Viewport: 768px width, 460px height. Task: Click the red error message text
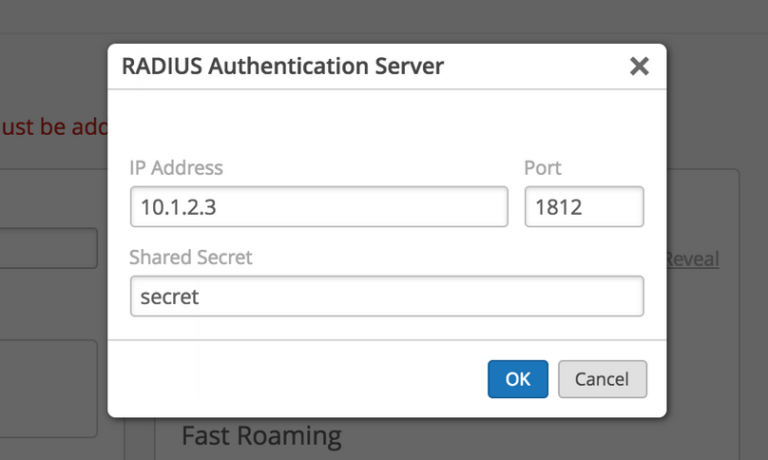tap(52, 127)
